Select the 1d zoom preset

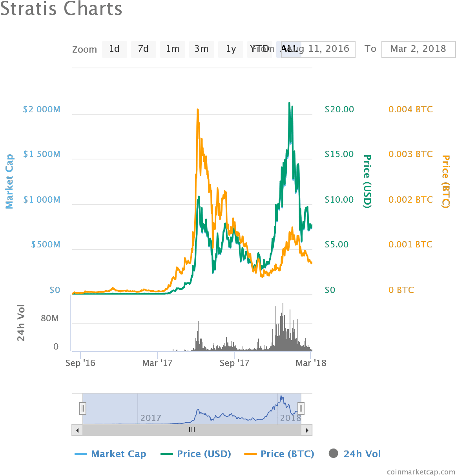pos(114,49)
